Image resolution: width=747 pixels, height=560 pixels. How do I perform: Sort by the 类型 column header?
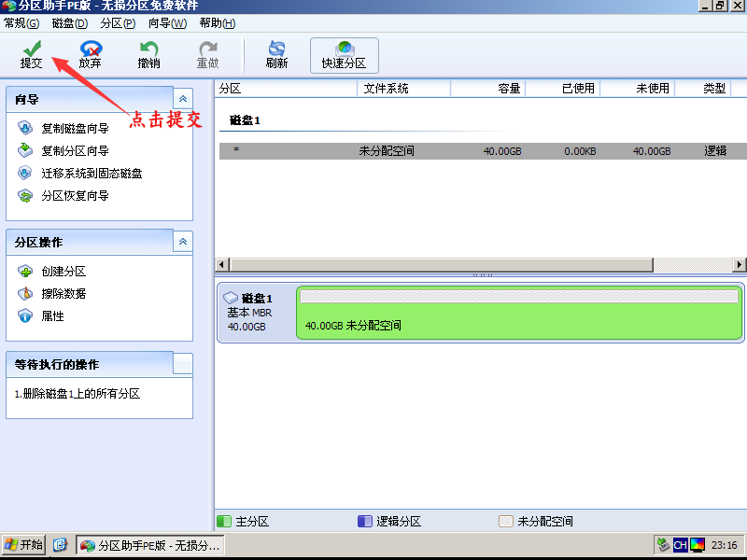coord(703,88)
